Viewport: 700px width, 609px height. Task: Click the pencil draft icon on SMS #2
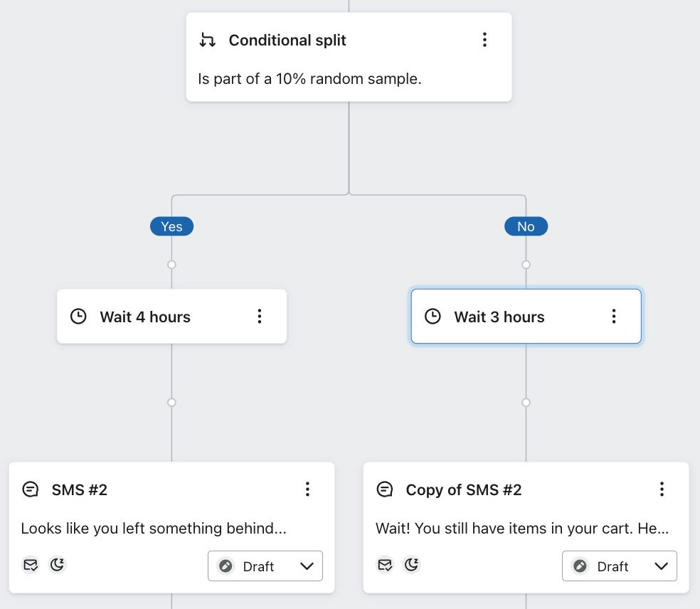click(x=226, y=566)
